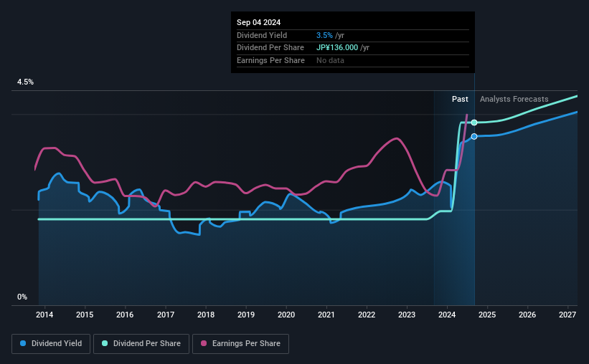Click the 4.5% y-axis label
The height and width of the screenshot is (364, 589).
pos(25,82)
